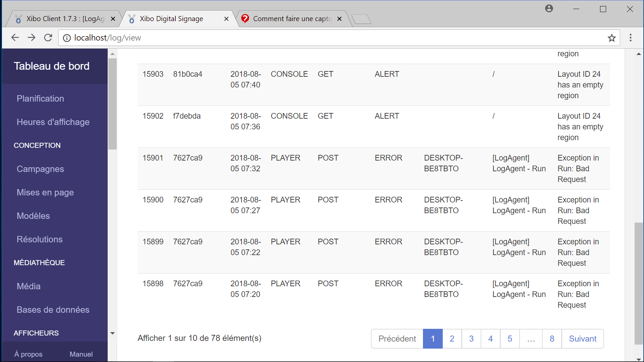Click the main page scrollbar thumb
644x362 pixels.
(639, 283)
